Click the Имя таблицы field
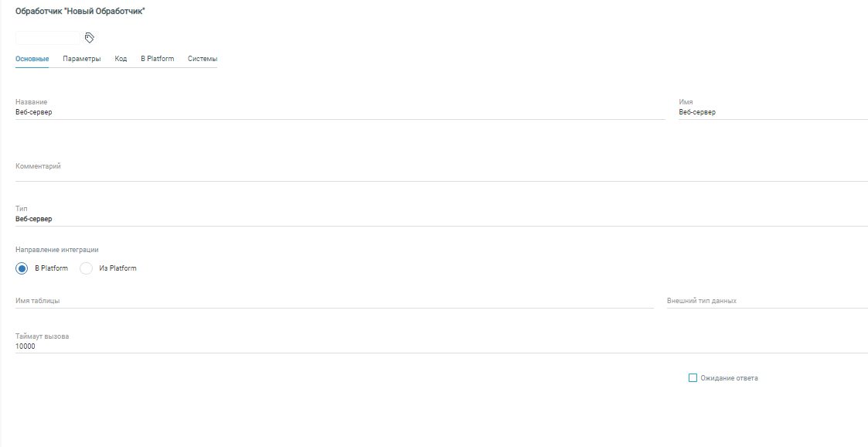868x447 pixels. point(334,300)
